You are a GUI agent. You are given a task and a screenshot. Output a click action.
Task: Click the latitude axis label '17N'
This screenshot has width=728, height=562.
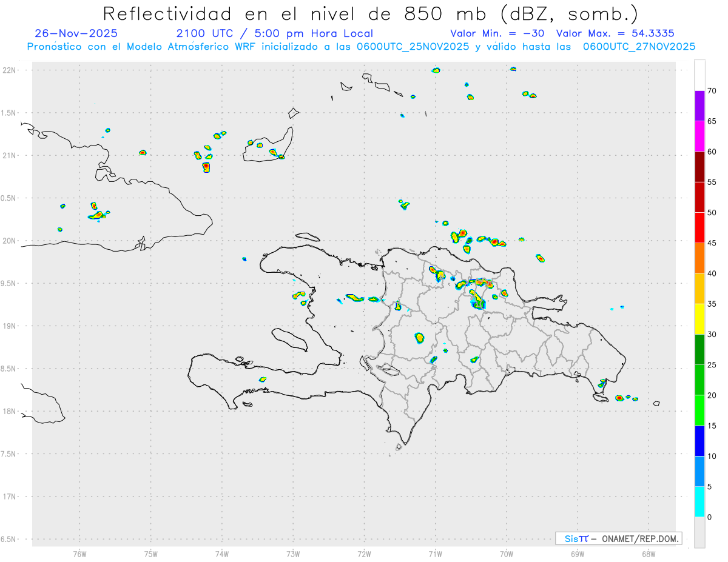click(9, 497)
